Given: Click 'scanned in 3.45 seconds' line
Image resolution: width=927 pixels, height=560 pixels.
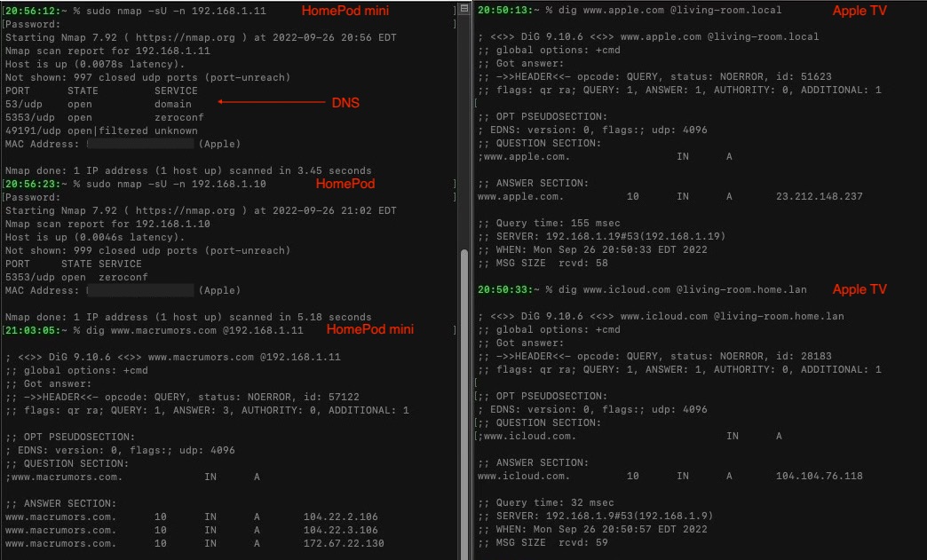Looking at the screenshot, I should pyautogui.click(x=188, y=170).
